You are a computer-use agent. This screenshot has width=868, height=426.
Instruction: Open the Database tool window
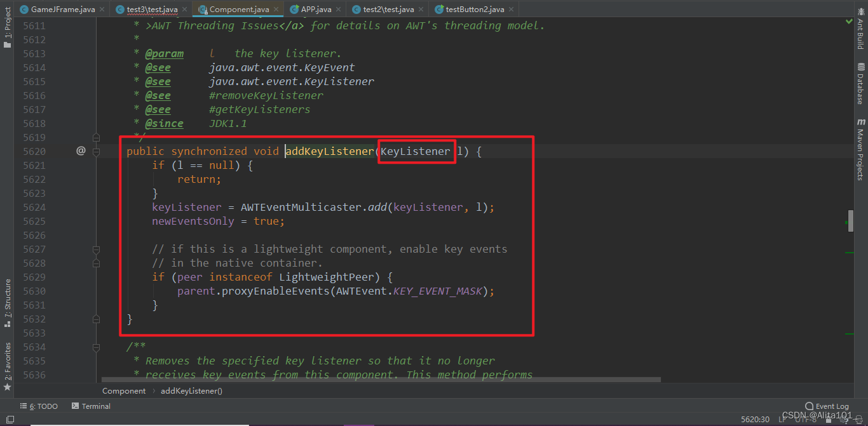[861, 84]
